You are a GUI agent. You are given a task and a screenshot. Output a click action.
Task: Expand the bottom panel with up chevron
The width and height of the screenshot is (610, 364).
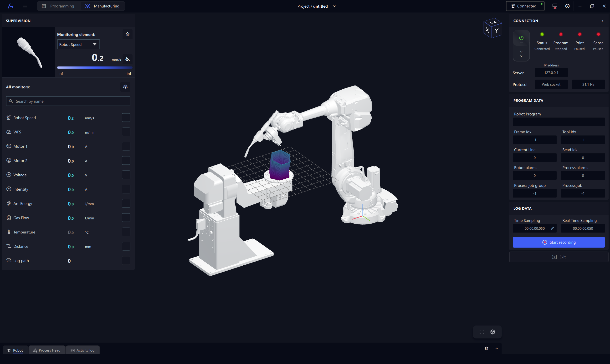[497, 348]
